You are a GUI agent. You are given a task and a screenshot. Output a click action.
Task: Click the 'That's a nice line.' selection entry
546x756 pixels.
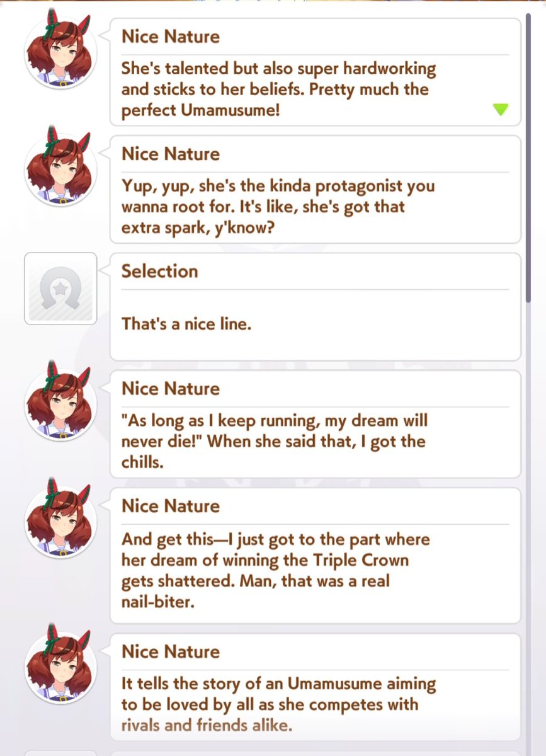point(316,307)
